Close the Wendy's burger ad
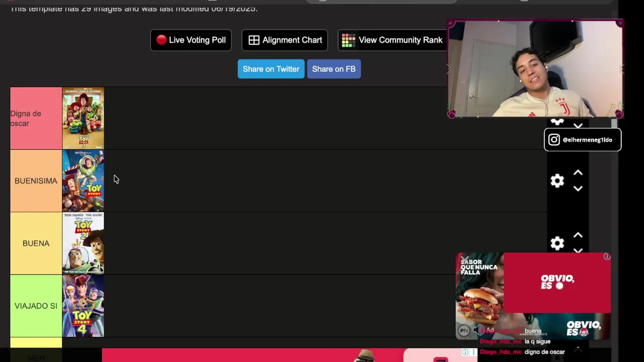 tap(464, 259)
